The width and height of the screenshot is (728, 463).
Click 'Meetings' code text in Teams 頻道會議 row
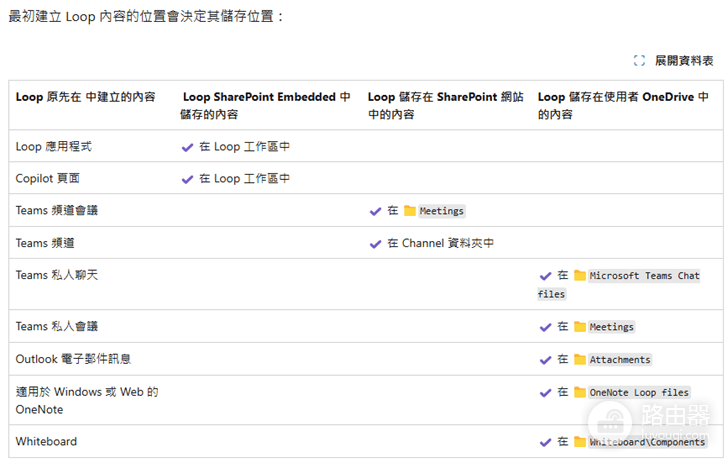(442, 211)
